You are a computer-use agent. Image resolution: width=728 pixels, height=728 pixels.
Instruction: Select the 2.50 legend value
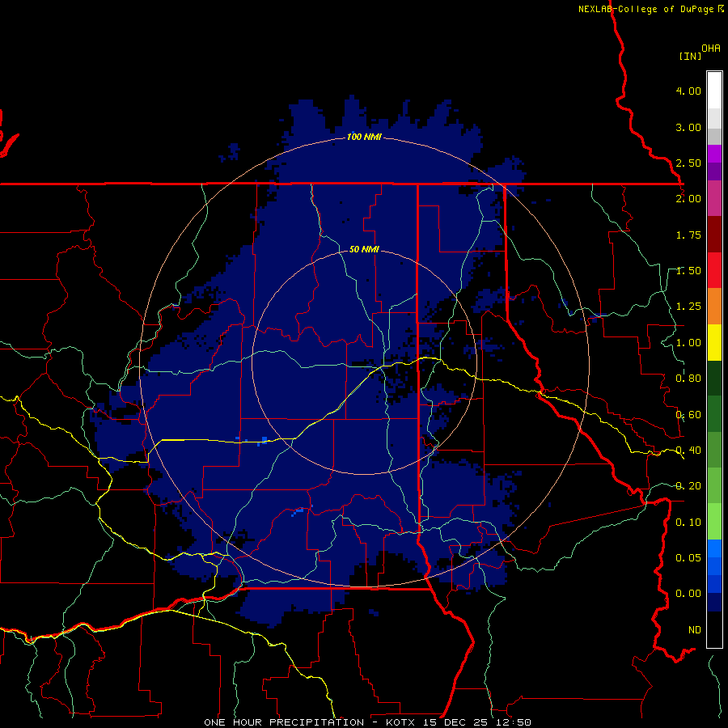tap(688, 163)
